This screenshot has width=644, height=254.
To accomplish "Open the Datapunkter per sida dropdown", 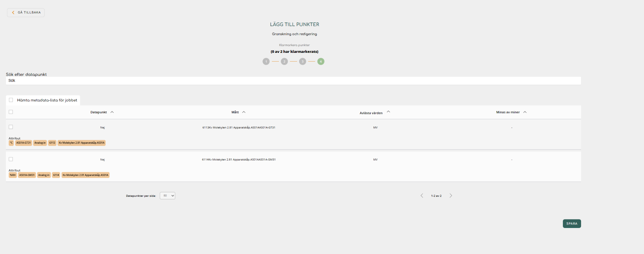I will (167, 196).
